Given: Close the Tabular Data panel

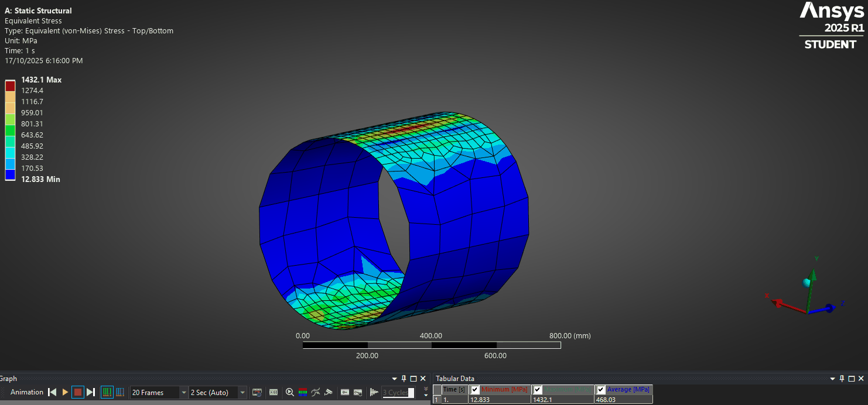Looking at the screenshot, I should [860, 379].
